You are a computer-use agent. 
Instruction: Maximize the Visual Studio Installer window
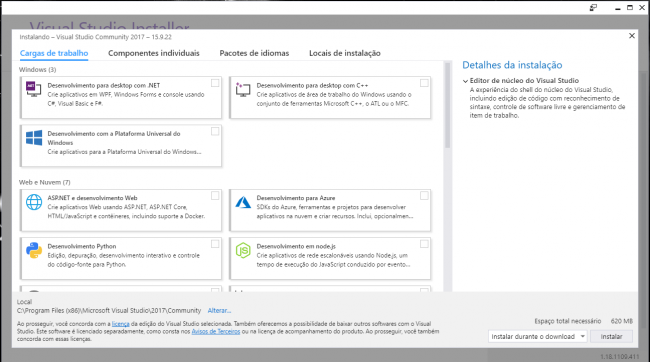(630, 7)
